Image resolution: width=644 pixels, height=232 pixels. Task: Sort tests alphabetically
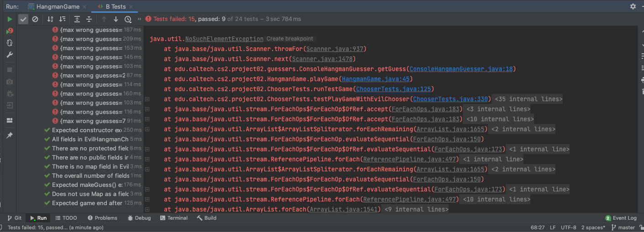(50, 19)
